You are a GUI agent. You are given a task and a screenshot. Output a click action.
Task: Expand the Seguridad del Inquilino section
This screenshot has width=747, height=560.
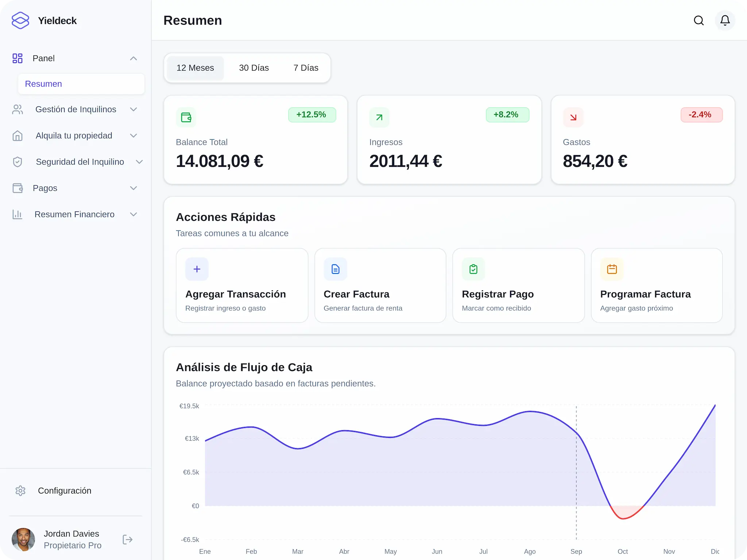(x=139, y=162)
